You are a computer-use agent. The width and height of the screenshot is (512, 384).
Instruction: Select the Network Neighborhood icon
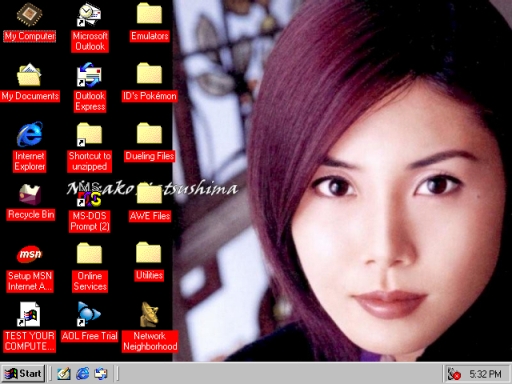pyautogui.click(x=149, y=315)
